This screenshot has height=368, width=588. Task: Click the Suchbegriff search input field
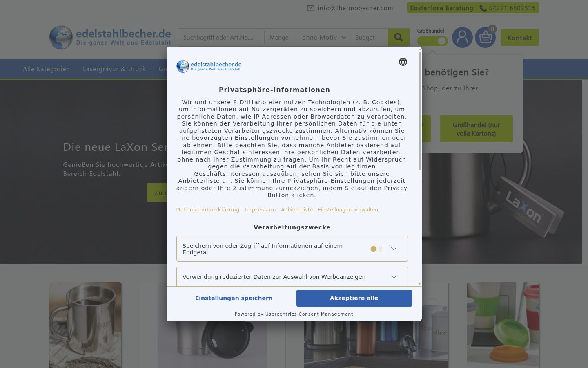coord(221,38)
